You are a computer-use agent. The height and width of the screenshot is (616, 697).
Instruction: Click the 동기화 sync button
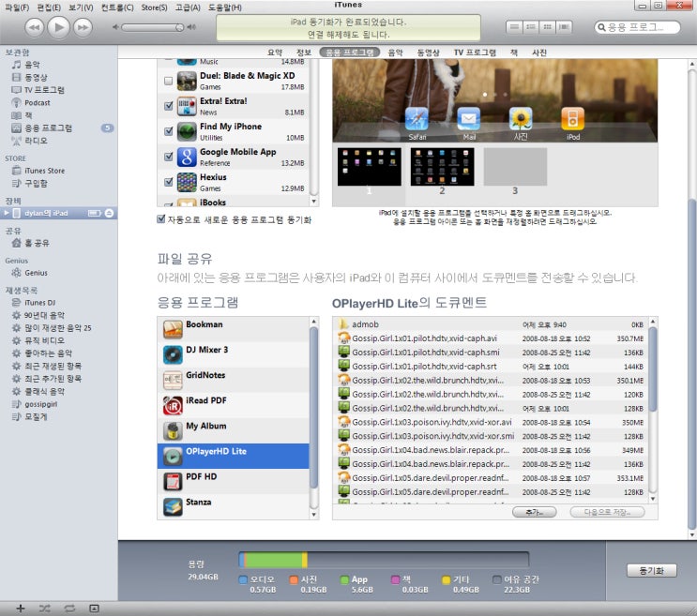652,571
